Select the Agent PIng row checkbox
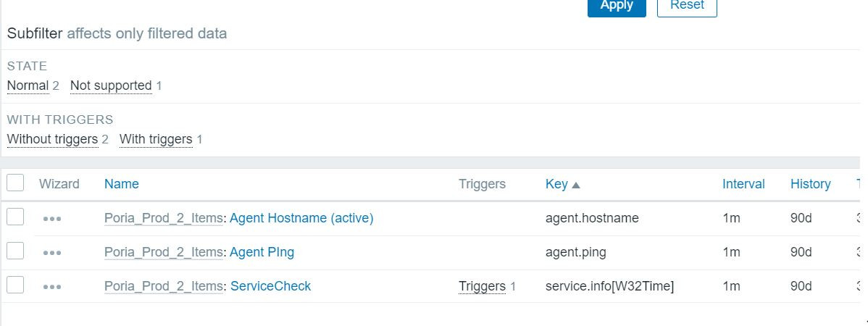The width and height of the screenshot is (868, 326). 15,251
